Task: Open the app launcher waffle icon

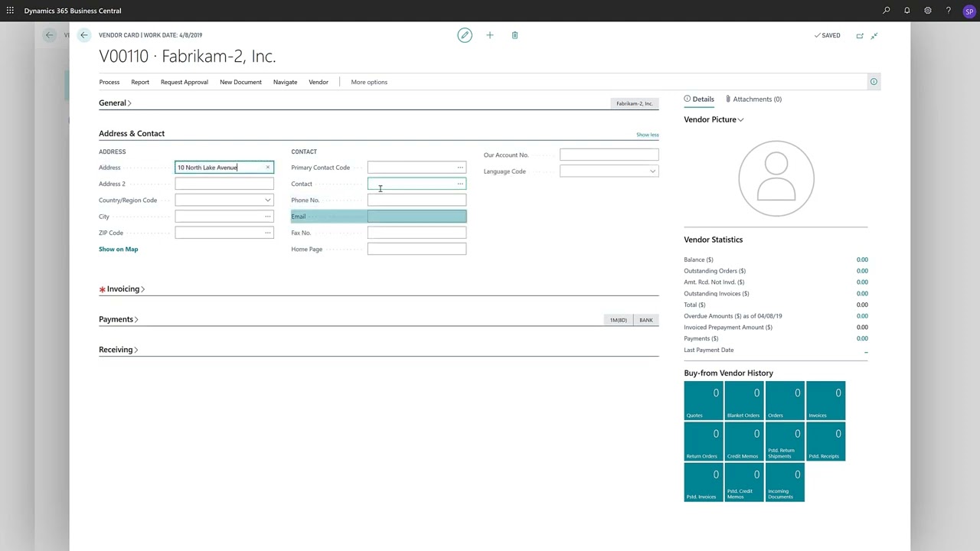Action: pyautogui.click(x=10, y=11)
